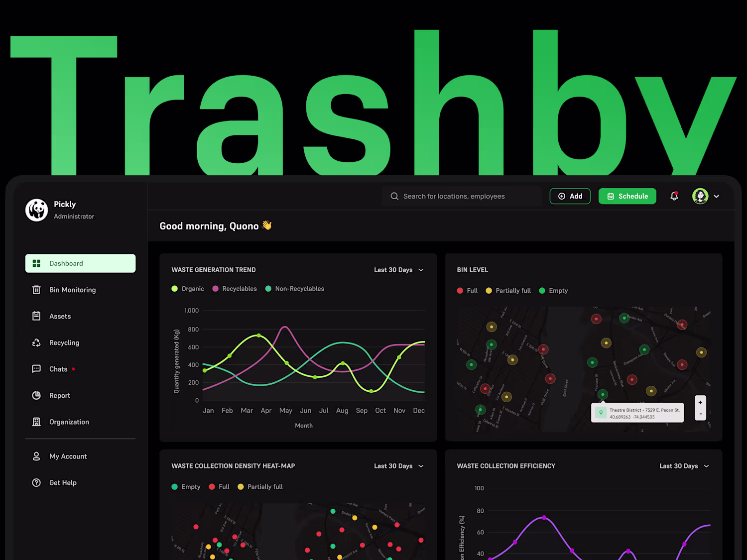Click the map location pin icon in tooltip
747x560 pixels.
[x=601, y=413]
